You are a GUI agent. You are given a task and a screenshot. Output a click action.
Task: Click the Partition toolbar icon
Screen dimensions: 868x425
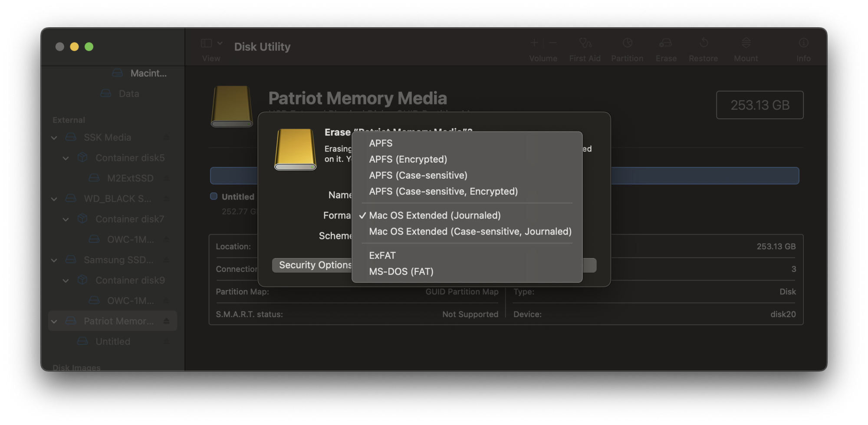[627, 43]
